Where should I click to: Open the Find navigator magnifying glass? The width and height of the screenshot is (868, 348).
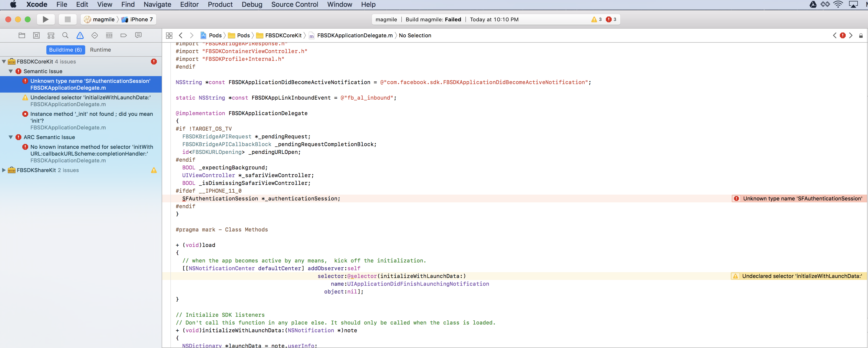(65, 35)
